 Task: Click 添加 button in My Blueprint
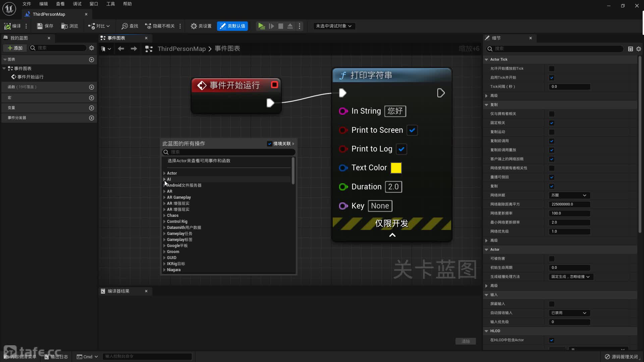pos(15,48)
